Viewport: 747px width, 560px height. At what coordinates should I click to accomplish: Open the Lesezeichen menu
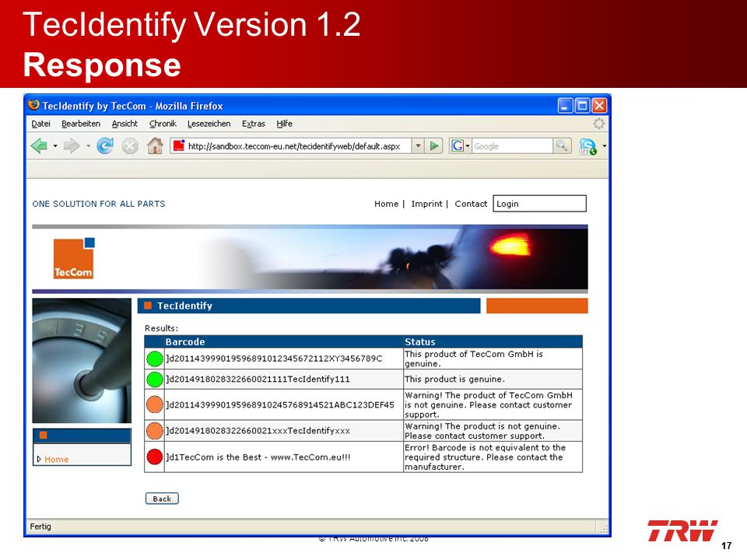click(209, 124)
